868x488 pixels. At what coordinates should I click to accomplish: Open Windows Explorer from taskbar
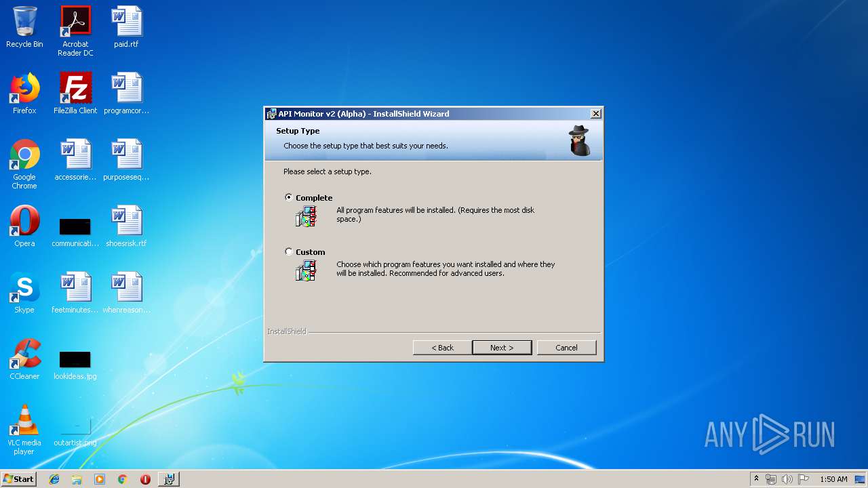(77, 479)
